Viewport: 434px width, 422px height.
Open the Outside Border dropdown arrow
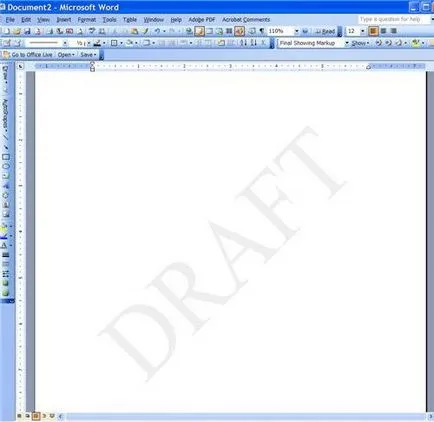(x=121, y=43)
